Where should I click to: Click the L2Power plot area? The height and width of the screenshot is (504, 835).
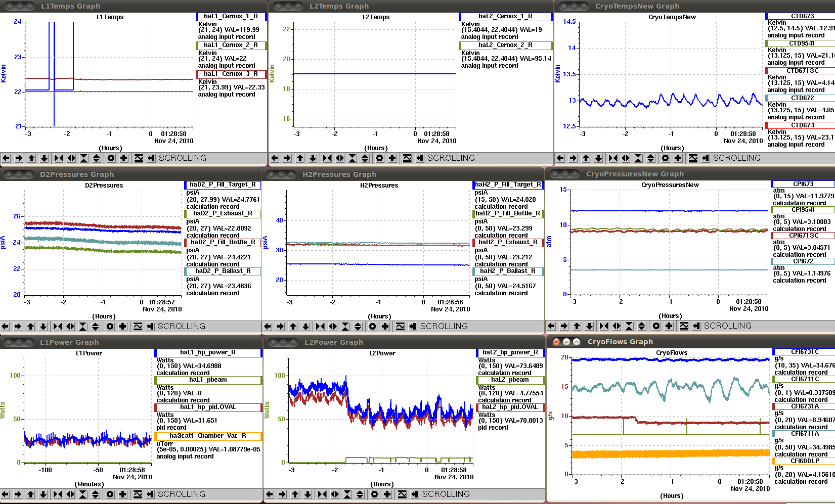tap(381, 410)
